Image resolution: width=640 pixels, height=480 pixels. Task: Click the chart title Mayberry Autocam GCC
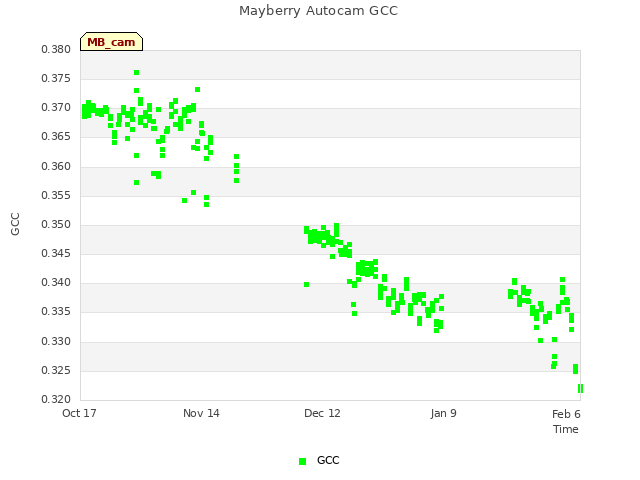[x=318, y=11]
